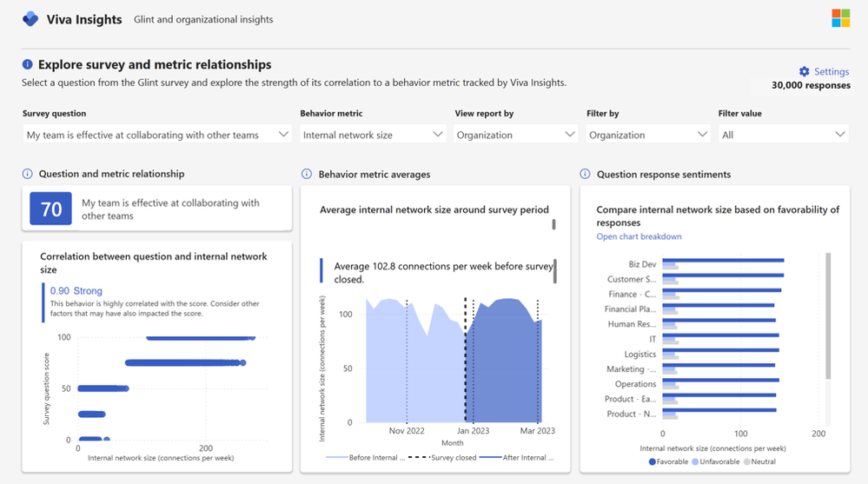
Task: Click the Customer S... row label
Action: [x=632, y=280]
